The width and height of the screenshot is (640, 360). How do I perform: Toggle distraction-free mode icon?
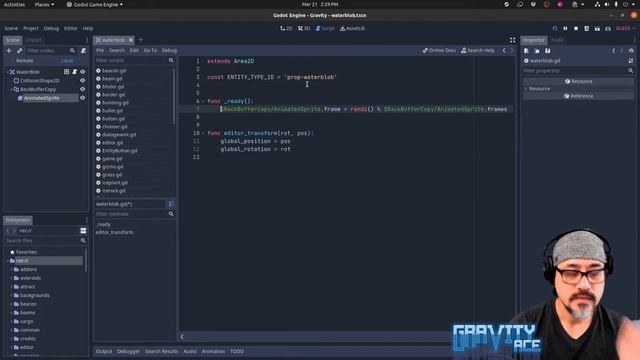[512, 40]
